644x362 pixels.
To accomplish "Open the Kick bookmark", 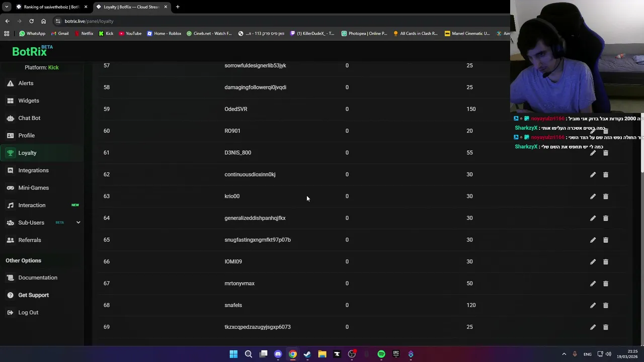I will [106, 34].
